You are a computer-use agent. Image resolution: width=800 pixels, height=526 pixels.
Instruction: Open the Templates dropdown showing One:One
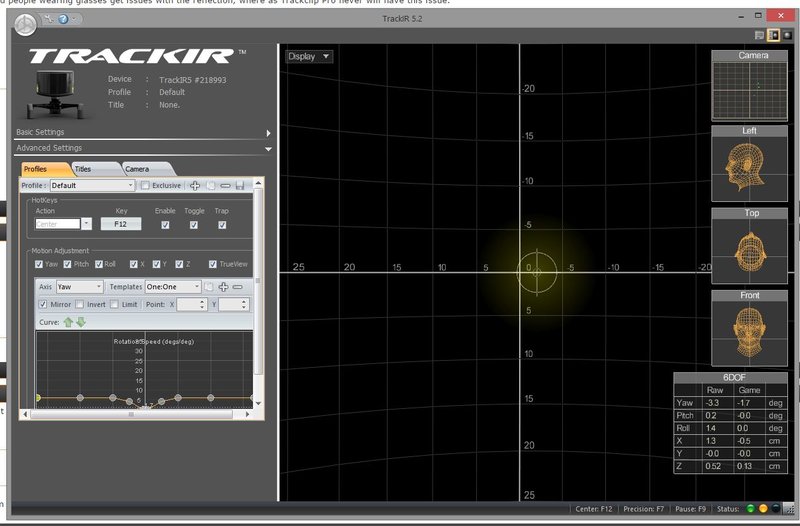coord(173,287)
